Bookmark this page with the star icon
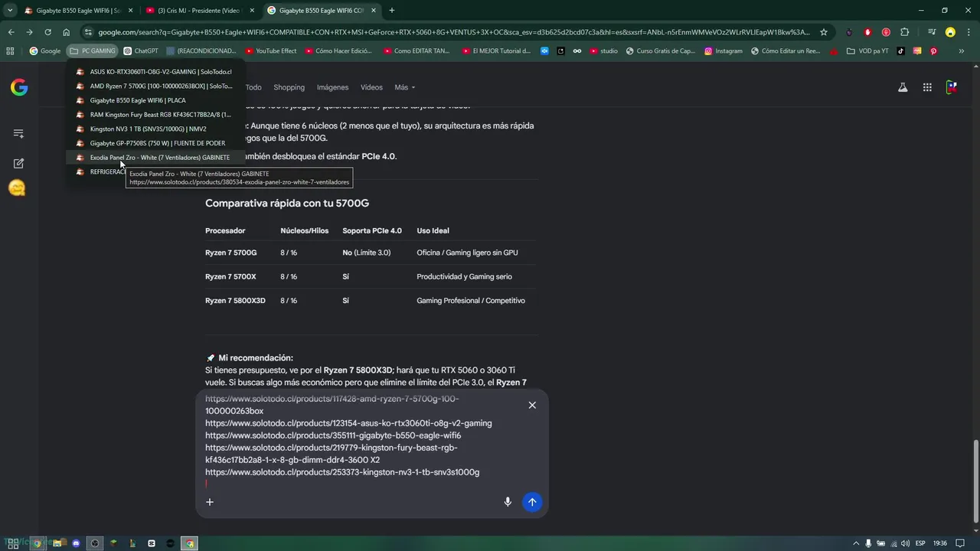The height and width of the screenshot is (551, 980). pos(824,32)
